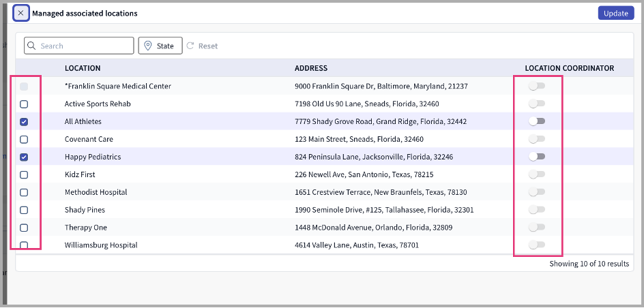The height and width of the screenshot is (308, 644).
Task: Click the map pin icon on the State filter
Action: point(147,46)
